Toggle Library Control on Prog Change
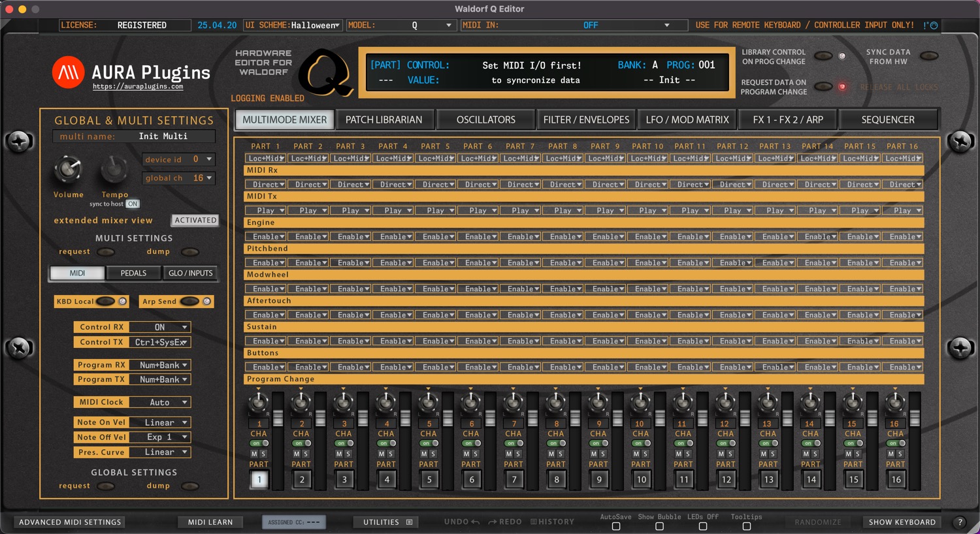 pos(823,56)
